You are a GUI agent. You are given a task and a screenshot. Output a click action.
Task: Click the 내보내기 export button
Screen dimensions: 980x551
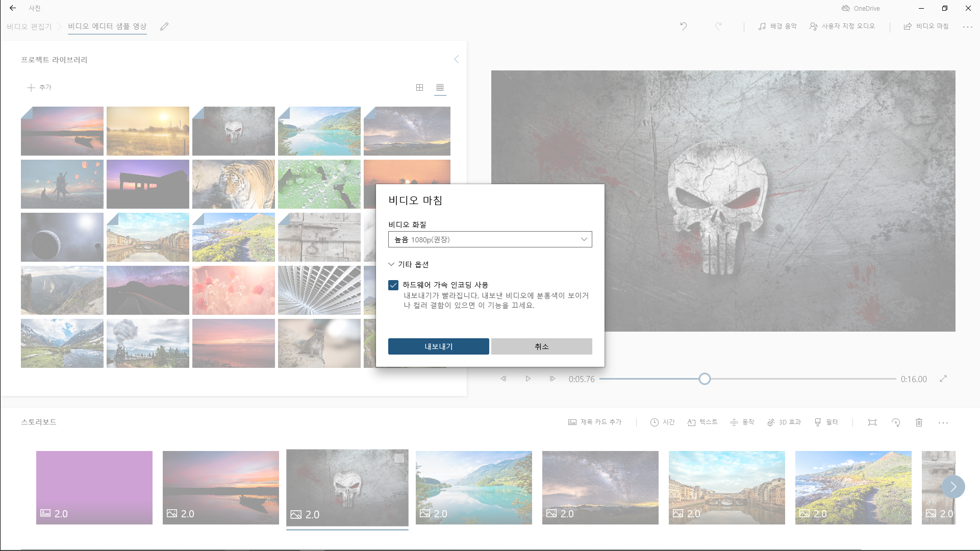[x=438, y=346]
